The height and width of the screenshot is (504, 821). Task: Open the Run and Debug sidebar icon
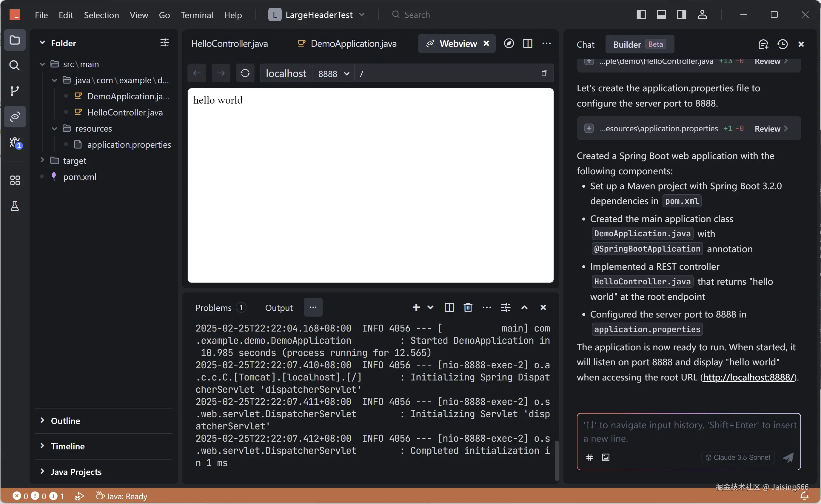pyautogui.click(x=15, y=143)
